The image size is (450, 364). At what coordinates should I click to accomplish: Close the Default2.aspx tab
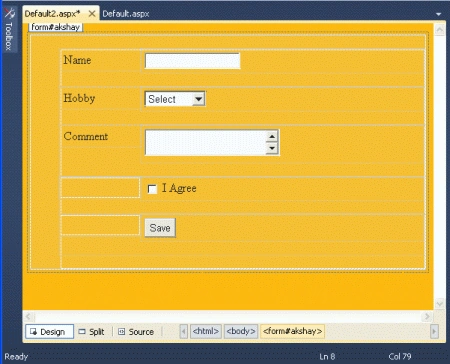click(x=92, y=14)
